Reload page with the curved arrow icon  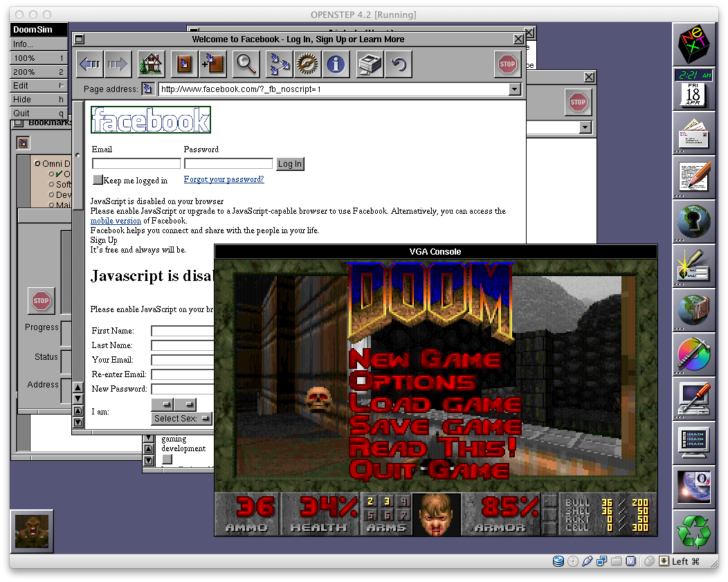coord(398,64)
